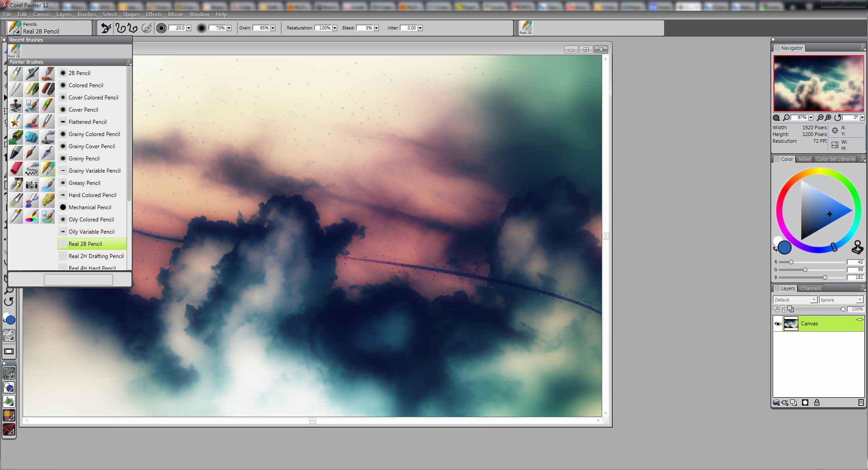Open opacity 70% dropdown arrow
This screenshot has width=868, height=470.
coord(229,28)
